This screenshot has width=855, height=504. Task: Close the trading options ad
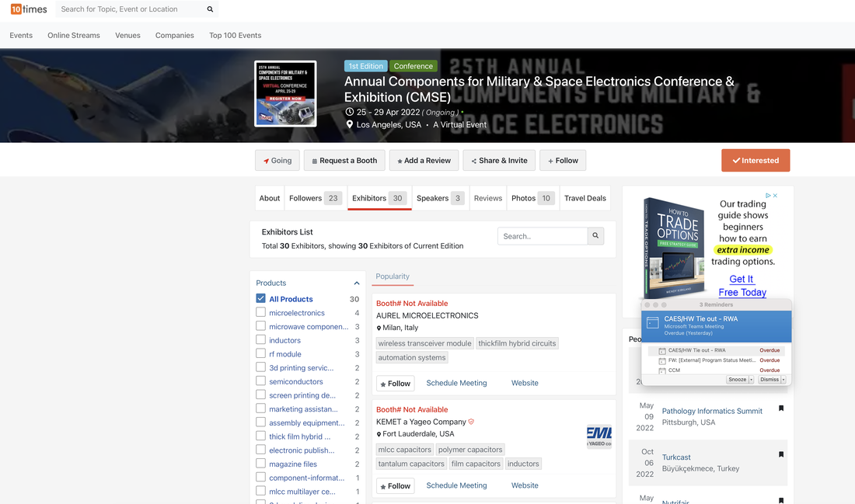coord(775,195)
